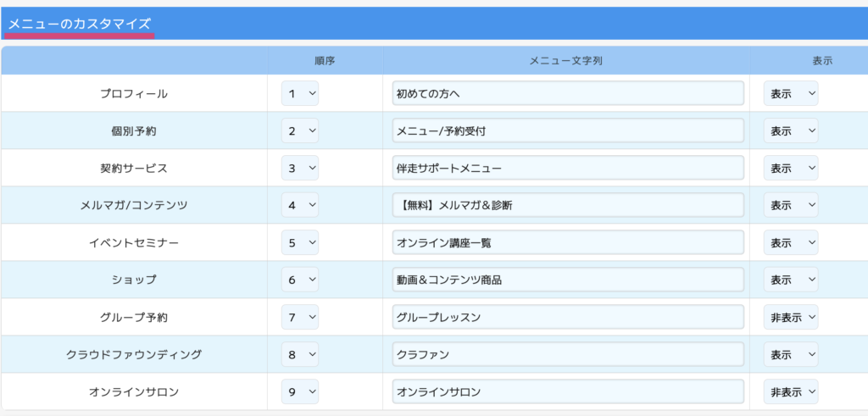Edit the 【無料】メルマガ&診断 text field
Viewport: 868px width, 416px height.
(x=568, y=205)
